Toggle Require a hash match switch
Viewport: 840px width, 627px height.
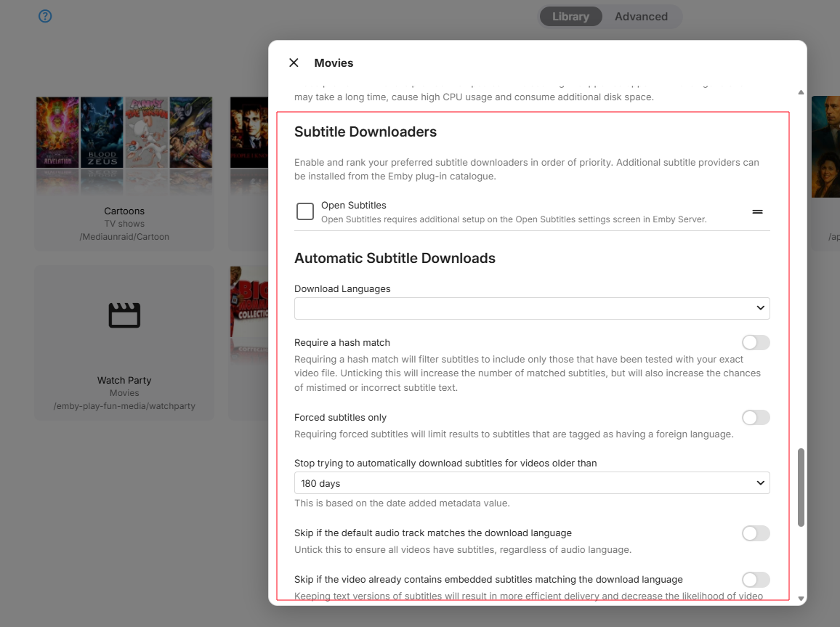755,342
